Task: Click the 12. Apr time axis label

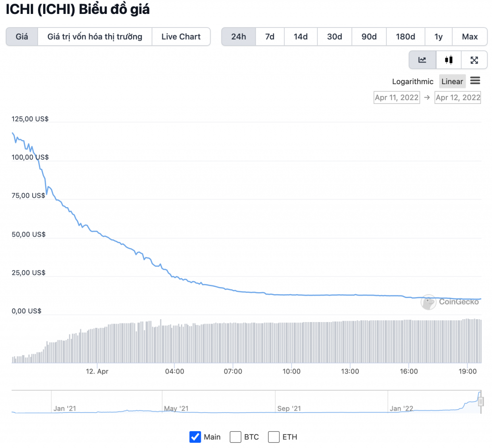Action: (x=97, y=372)
